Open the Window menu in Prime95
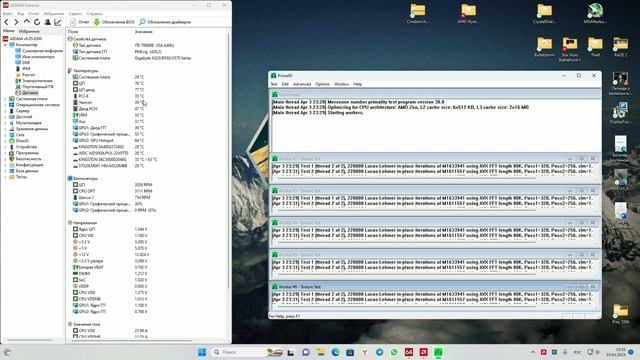The height and width of the screenshot is (360, 640). (341, 84)
